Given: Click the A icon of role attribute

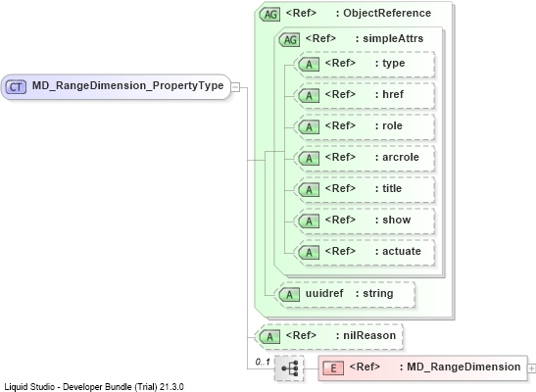Looking at the screenshot, I should [x=309, y=127].
